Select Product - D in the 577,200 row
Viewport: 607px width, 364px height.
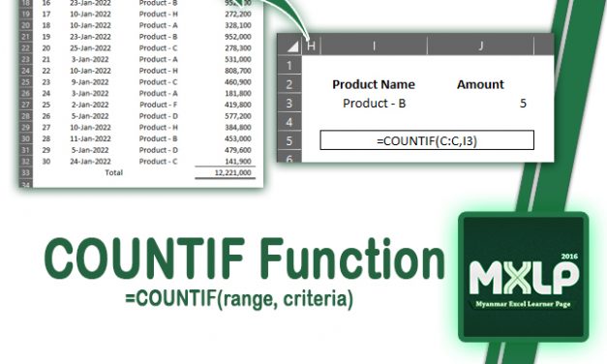159,116
